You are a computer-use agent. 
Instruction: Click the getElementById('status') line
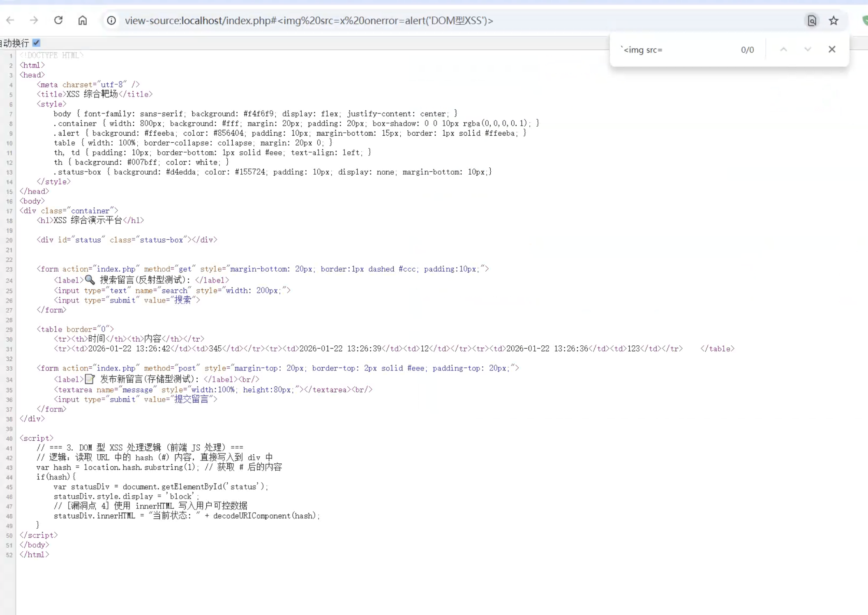[x=161, y=487]
